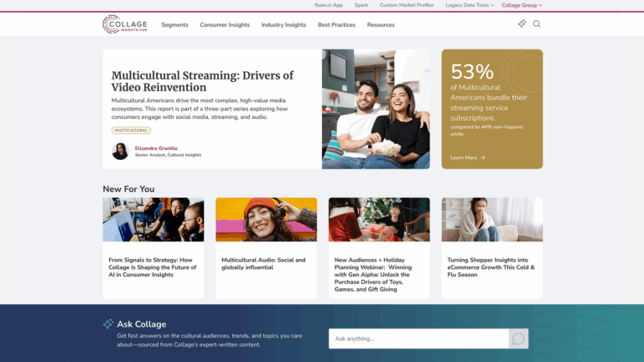
Task: Open the fluen.ci App link
Action: pyautogui.click(x=329, y=5)
